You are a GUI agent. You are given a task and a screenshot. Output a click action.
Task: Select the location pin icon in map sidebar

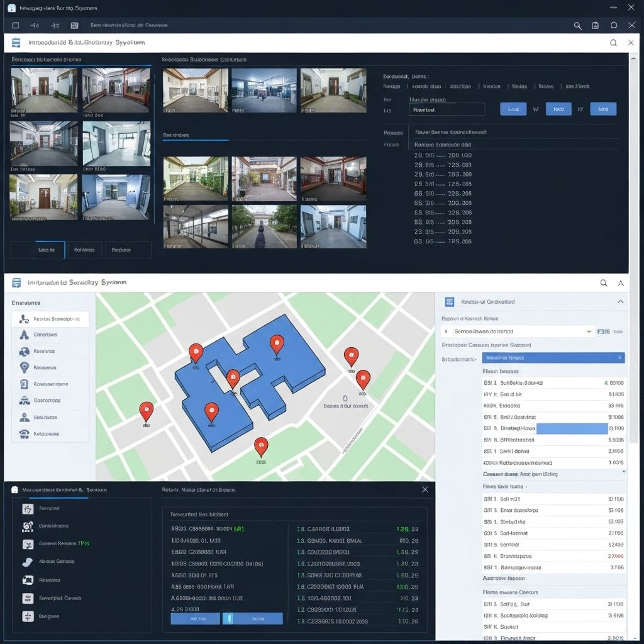tap(25, 368)
